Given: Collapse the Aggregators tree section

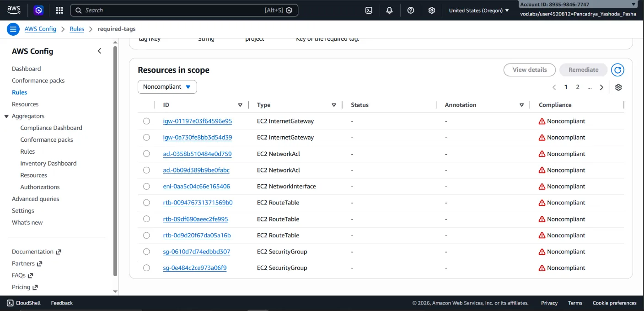Looking at the screenshot, I should pos(6,116).
